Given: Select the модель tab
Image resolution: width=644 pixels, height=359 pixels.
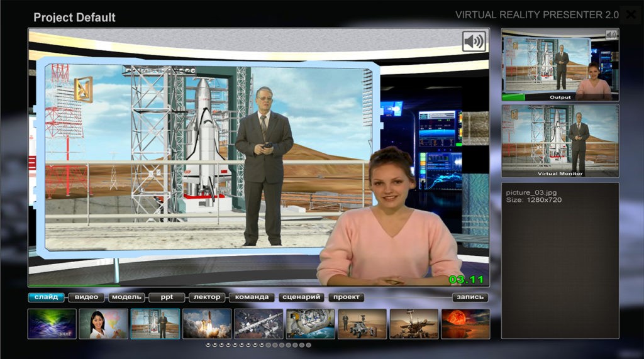Looking at the screenshot, I should pos(126,297).
